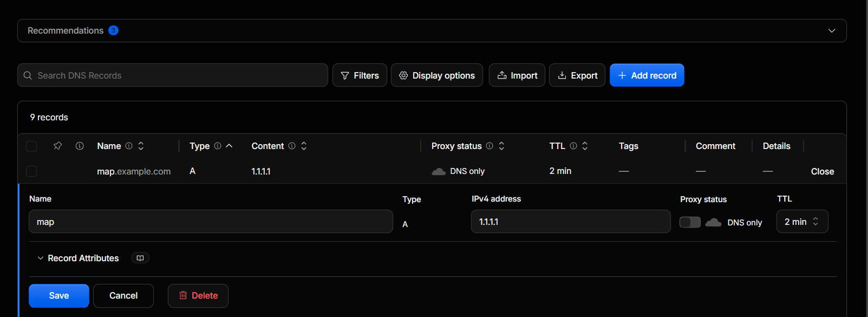This screenshot has height=317, width=868.
Task: Click the Comment column header
Action: pyautogui.click(x=715, y=146)
